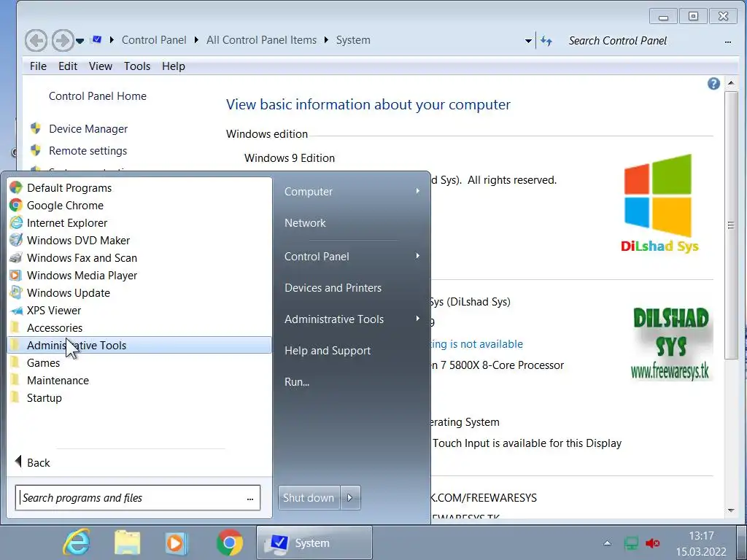Image resolution: width=747 pixels, height=560 pixels.
Task: Open Default Programs from the Start menu
Action: [139, 187]
